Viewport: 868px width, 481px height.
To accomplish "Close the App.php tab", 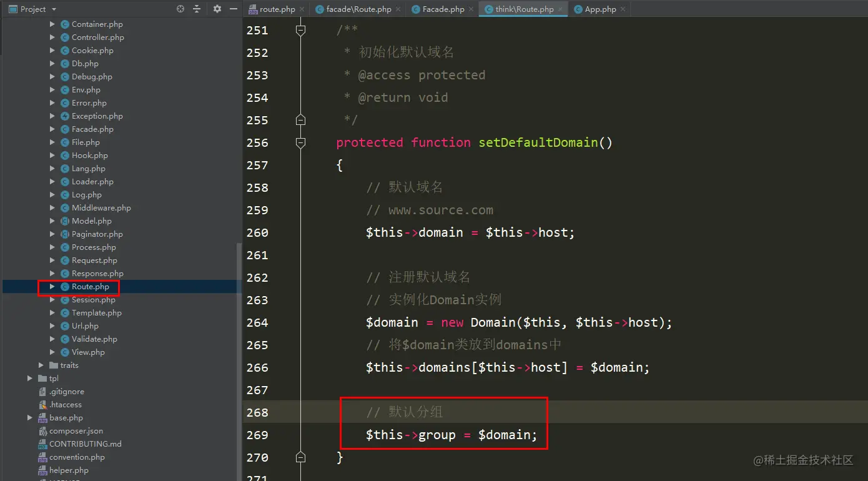I will [x=623, y=9].
